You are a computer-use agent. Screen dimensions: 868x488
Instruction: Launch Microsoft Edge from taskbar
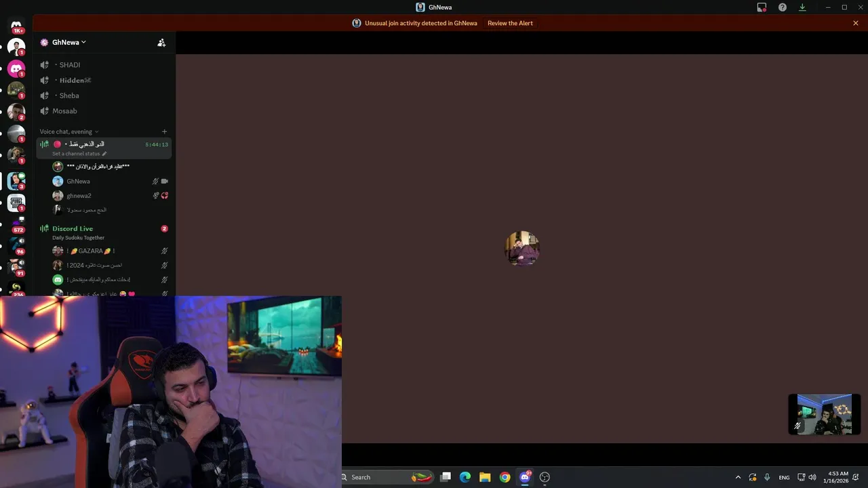pyautogui.click(x=465, y=477)
